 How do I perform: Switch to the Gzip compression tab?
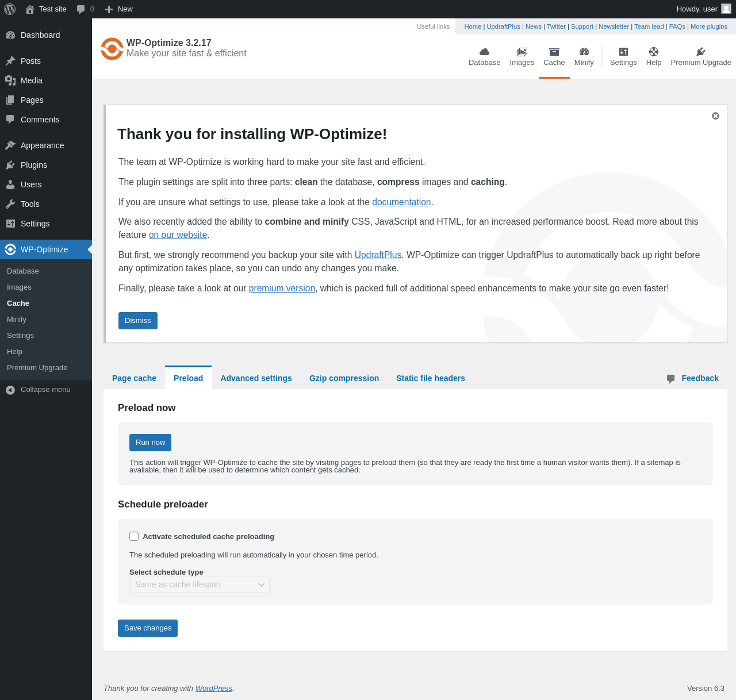pyautogui.click(x=344, y=378)
